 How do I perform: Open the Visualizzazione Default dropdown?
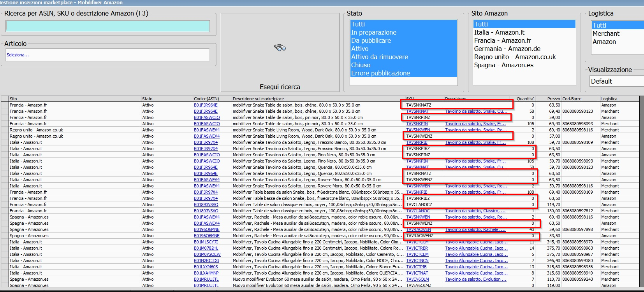point(617,81)
